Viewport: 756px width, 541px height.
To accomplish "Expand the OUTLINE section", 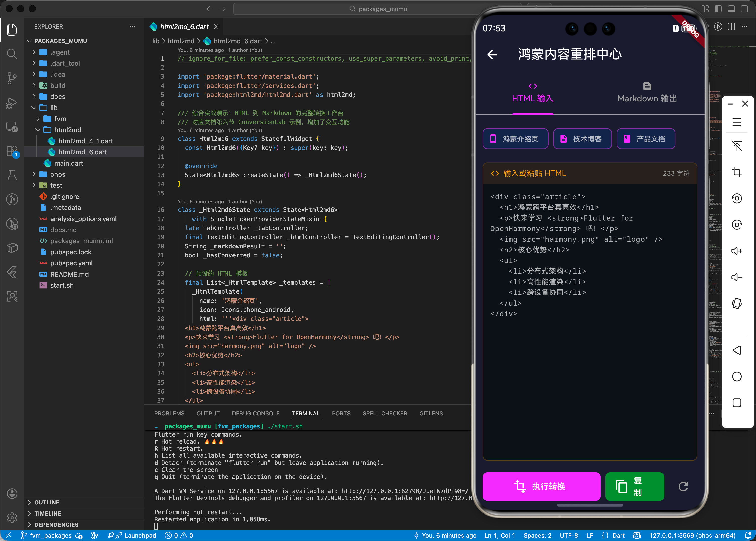I will (47, 502).
